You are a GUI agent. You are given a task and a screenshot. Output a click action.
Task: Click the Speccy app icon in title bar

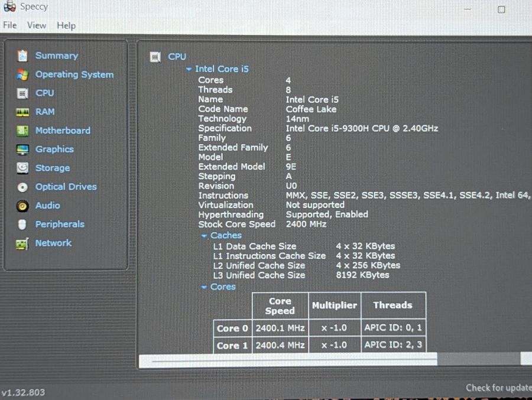pyautogui.click(x=9, y=6)
